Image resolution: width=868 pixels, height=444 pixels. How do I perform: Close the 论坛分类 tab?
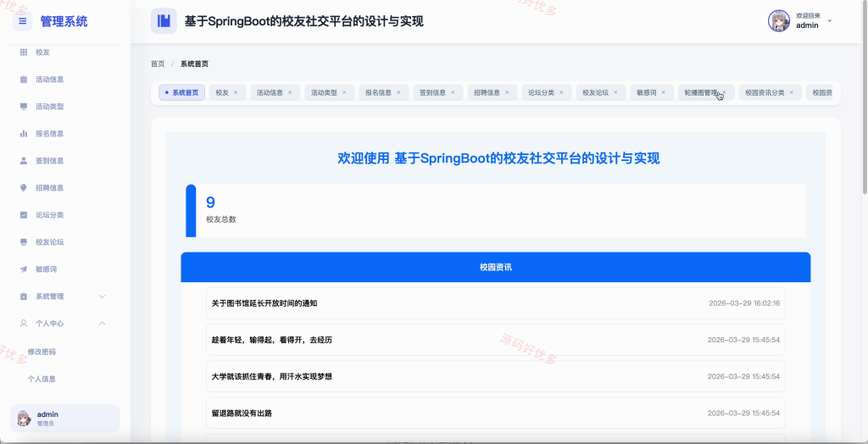[561, 92]
